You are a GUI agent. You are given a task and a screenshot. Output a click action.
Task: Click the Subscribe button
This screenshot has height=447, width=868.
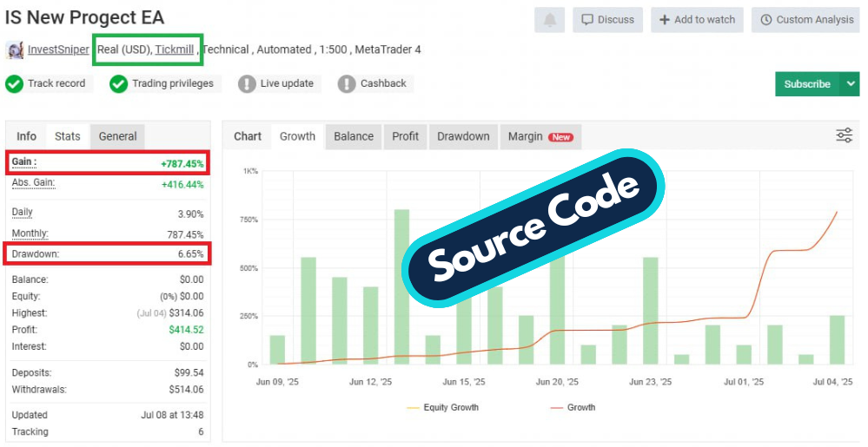(x=806, y=84)
